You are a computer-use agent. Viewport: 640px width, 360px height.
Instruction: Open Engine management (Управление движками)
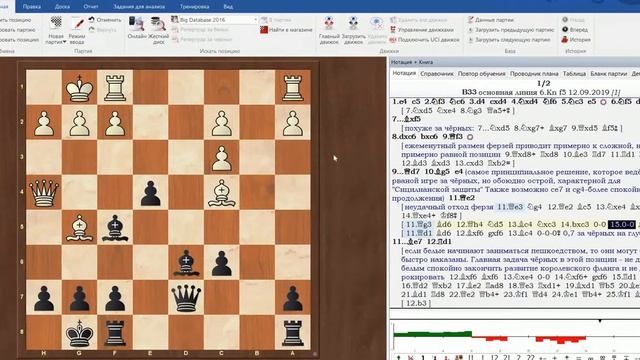(x=422, y=30)
